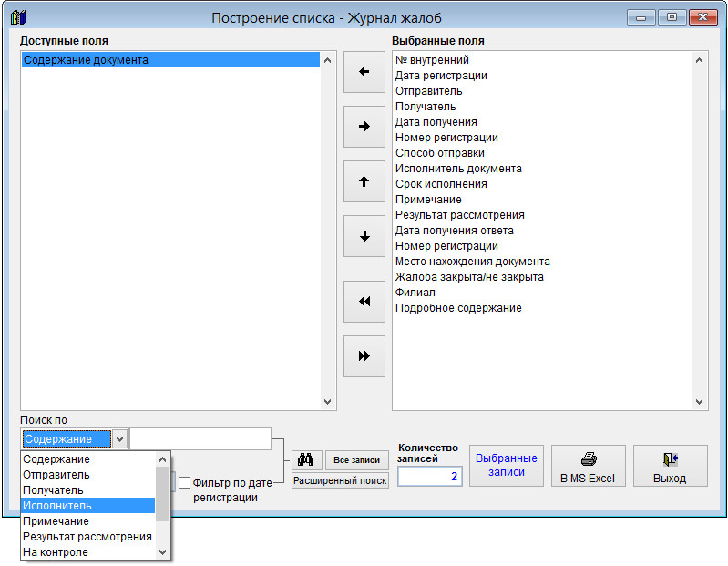Choose Результат рассмотрения in dropdown list
The width and height of the screenshot is (728, 566).
(x=87, y=536)
